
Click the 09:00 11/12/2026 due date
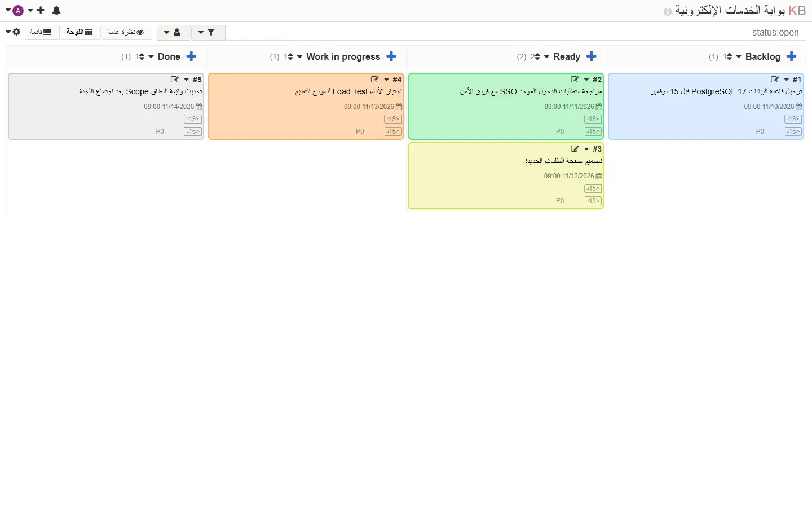(569, 176)
